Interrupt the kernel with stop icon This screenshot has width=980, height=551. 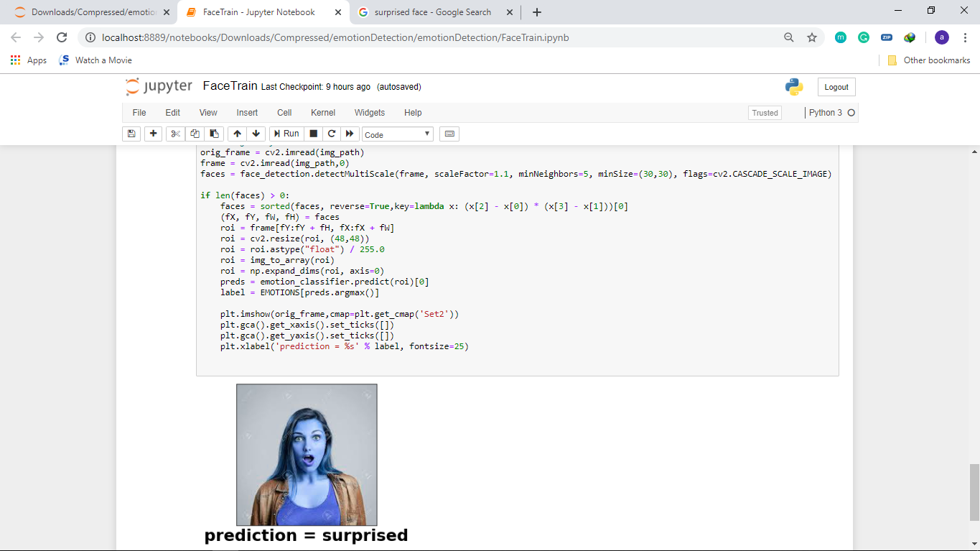click(313, 134)
